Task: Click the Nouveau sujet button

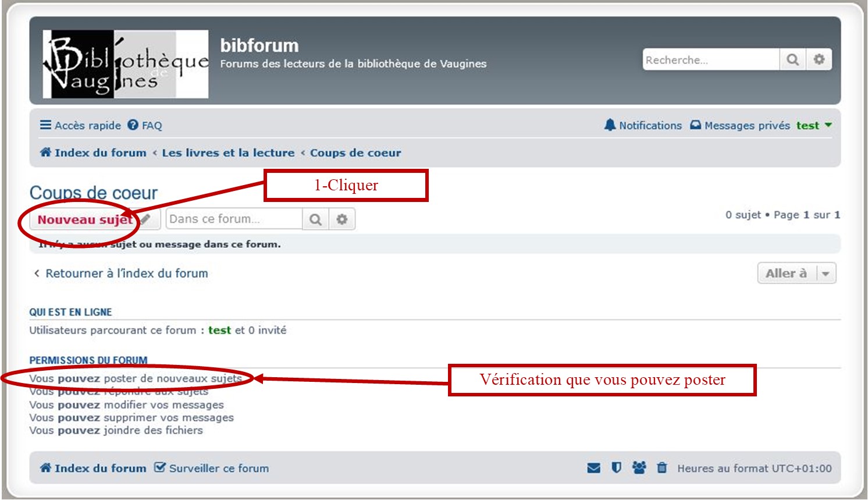Action: click(85, 219)
